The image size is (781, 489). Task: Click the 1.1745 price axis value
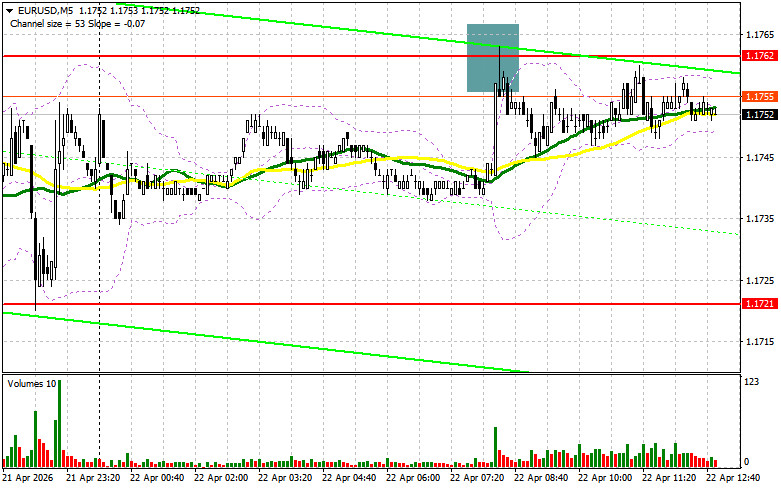[760, 157]
